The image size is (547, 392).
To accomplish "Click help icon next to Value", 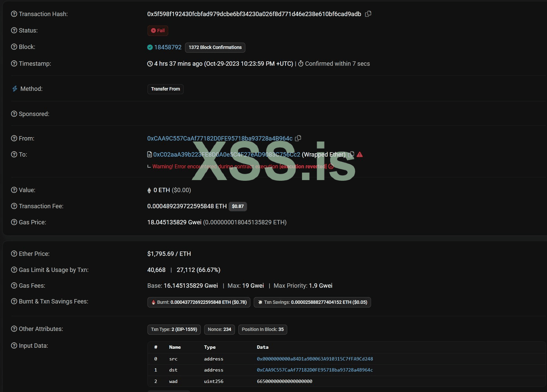I will point(14,190).
